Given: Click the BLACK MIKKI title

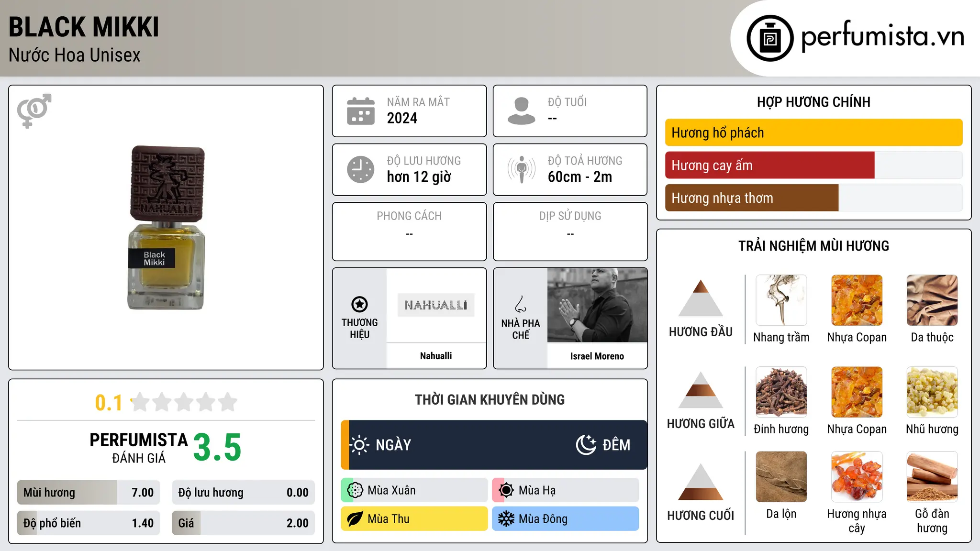Looking at the screenshot, I should 84,27.
